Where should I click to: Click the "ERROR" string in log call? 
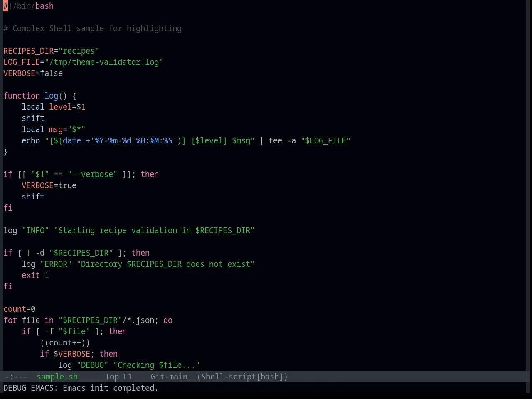click(56, 264)
